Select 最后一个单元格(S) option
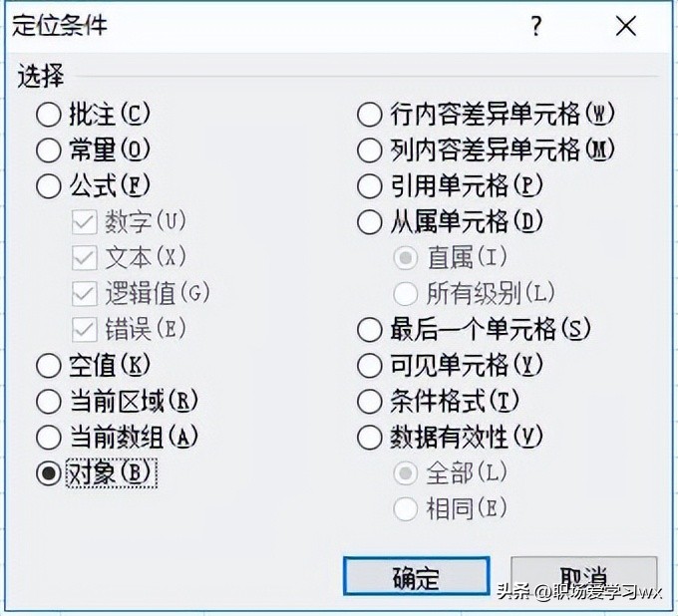Screen dimensions: 678x616 370,329
